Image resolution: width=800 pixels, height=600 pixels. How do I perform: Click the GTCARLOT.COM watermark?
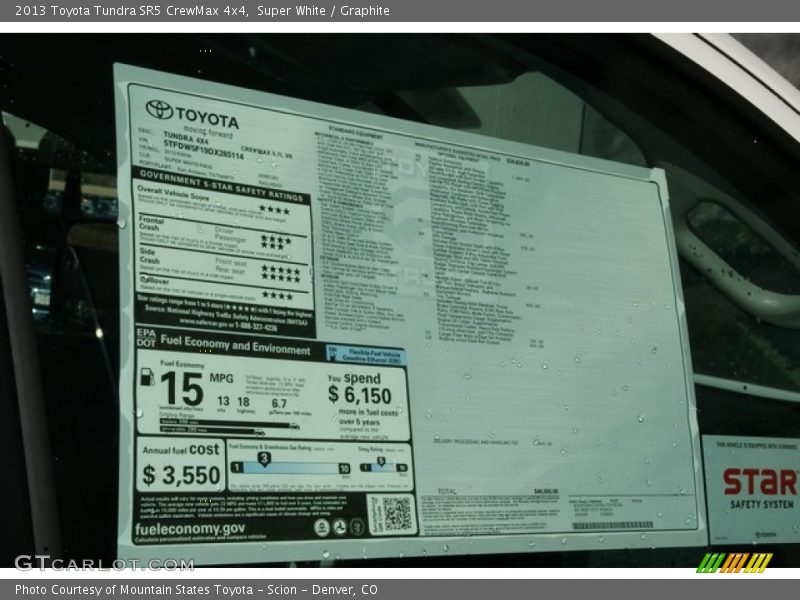(x=103, y=563)
